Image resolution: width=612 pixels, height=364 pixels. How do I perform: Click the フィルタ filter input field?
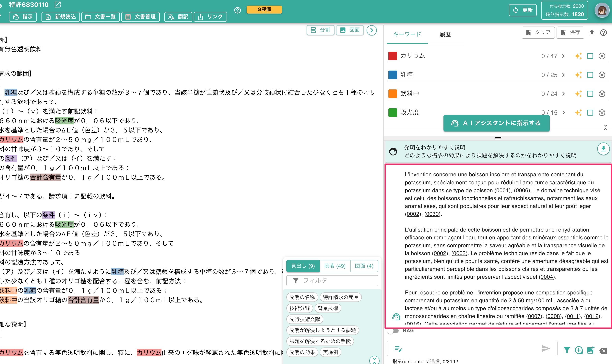tap(332, 281)
